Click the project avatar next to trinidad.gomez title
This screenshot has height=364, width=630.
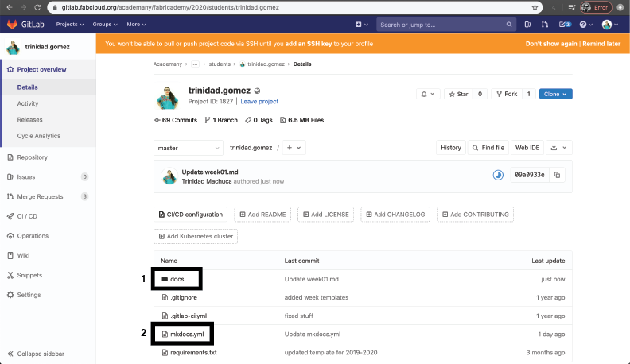pos(167,96)
